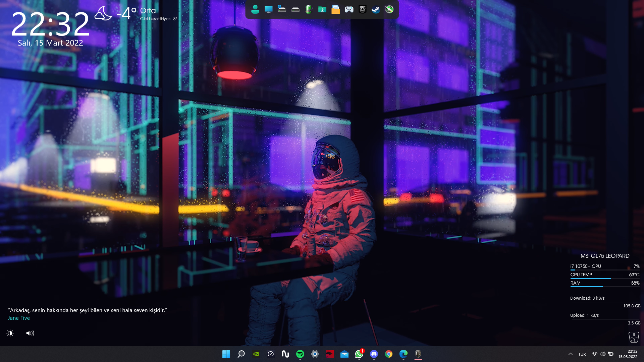Expand the hidden system tray icons chevron
This screenshot has width=644, height=362.
pos(570,354)
